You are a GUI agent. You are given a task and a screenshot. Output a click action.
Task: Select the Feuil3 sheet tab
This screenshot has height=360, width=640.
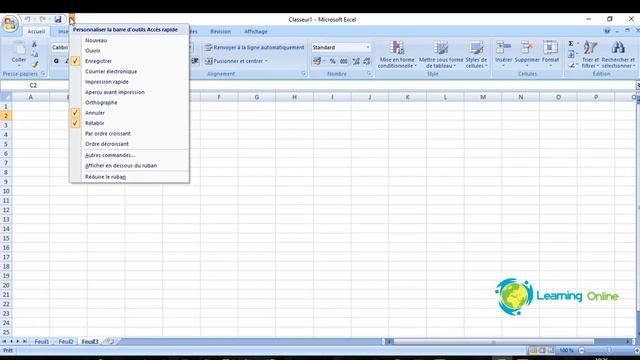pos(90,342)
